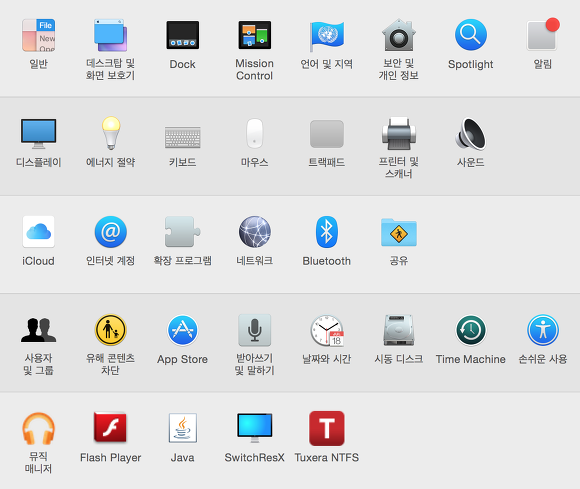Open Tuxera NTFS preferences

(327, 428)
